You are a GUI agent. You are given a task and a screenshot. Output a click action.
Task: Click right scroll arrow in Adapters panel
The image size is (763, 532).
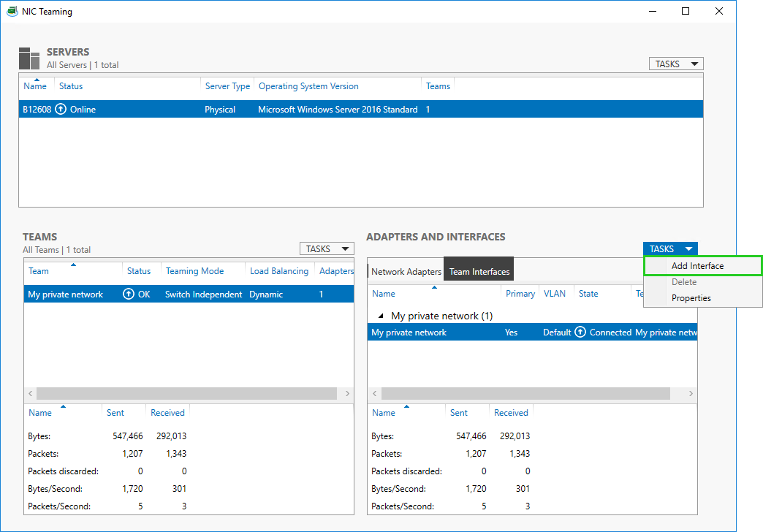(x=691, y=393)
